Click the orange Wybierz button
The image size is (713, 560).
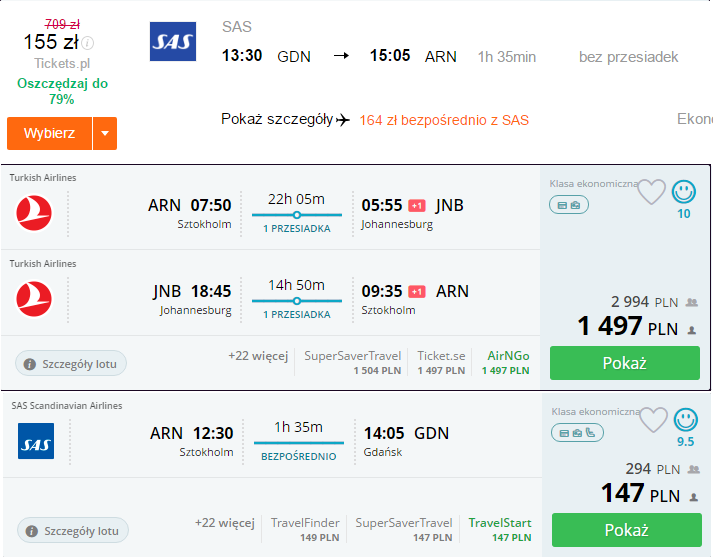[49, 133]
